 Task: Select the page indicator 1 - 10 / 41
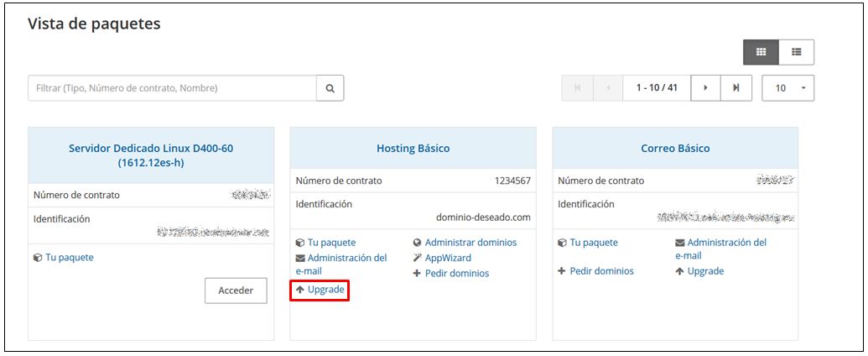tap(657, 88)
